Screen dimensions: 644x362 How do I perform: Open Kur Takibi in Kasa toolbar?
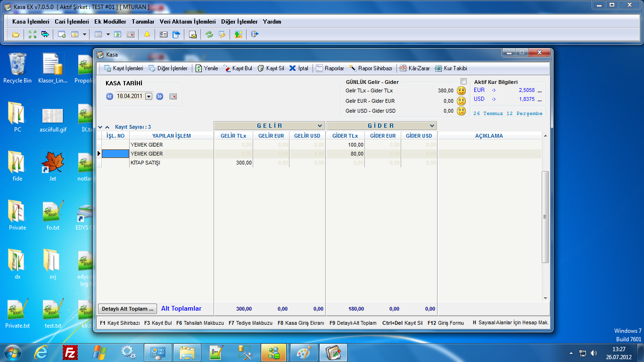[x=451, y=68]
